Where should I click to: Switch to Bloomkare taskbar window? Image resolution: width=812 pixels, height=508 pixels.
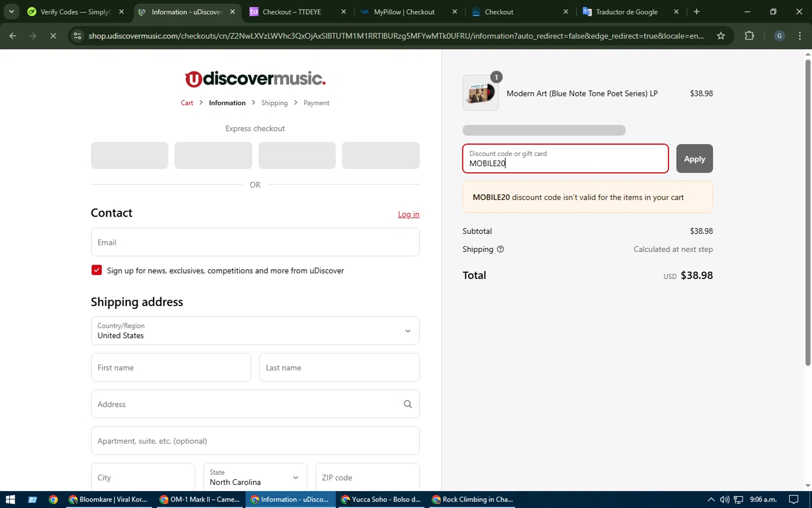coord(108,499)
